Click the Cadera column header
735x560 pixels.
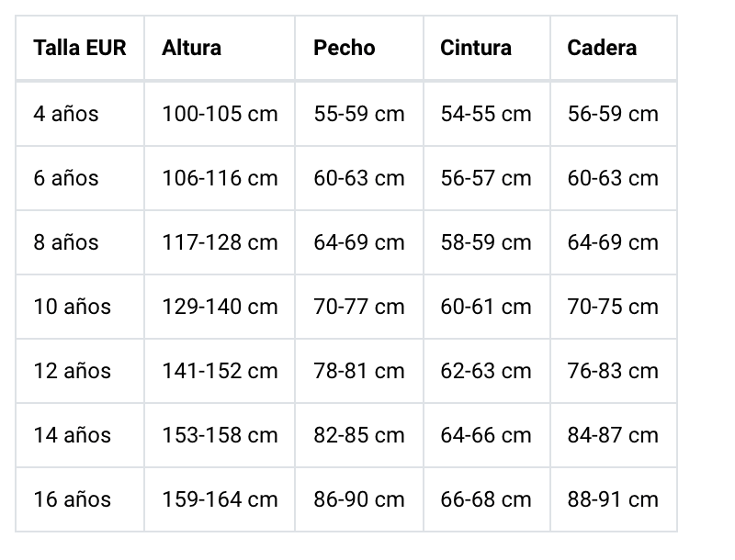coord(602,48)
